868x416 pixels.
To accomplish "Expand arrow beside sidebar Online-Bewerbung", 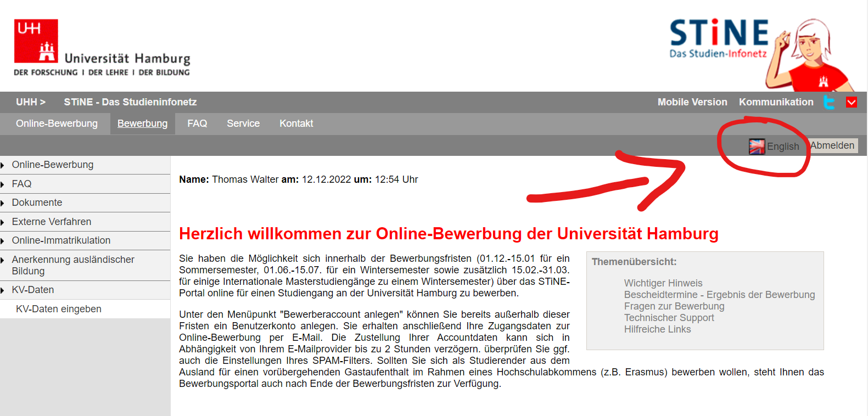I will (2, 165).
